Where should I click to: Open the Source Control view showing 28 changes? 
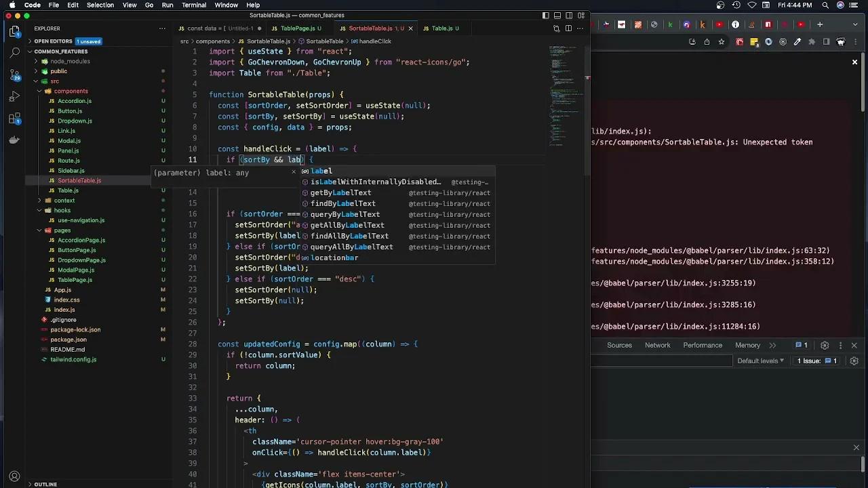click(x=14, y=75)
